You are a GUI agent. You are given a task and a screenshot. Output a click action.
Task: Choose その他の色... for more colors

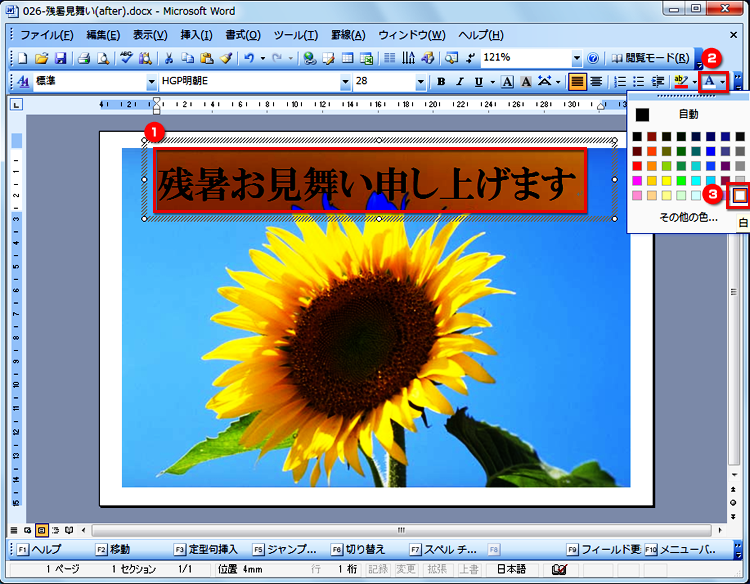coord(688,218)
